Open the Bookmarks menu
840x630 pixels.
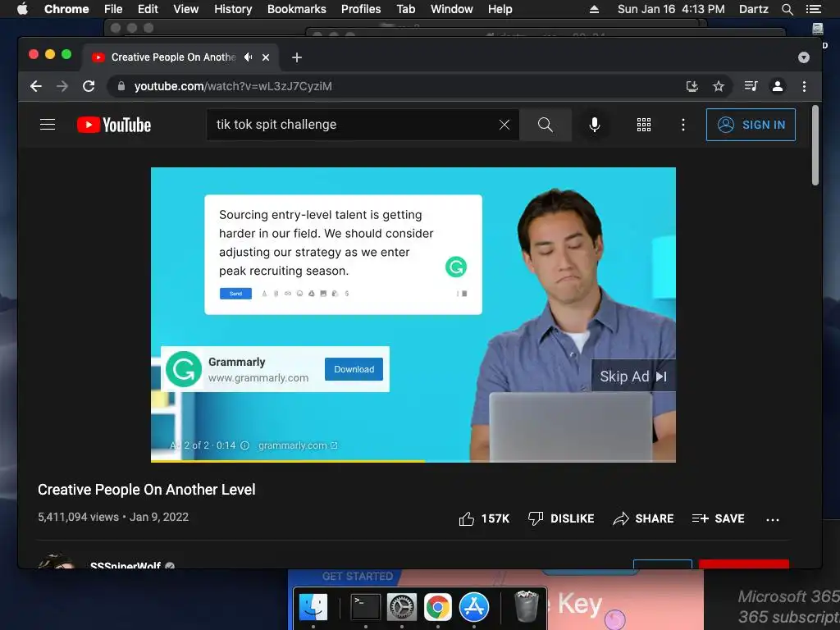click(296, 9)
